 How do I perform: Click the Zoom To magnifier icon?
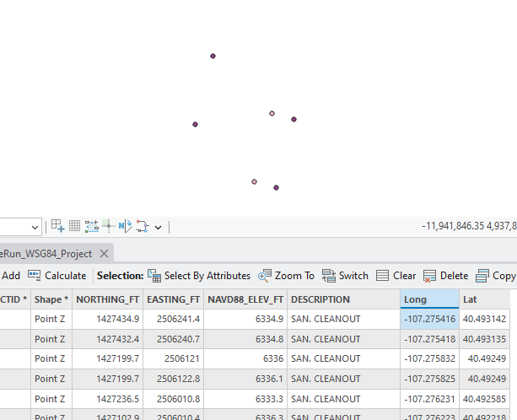point(265,276)
